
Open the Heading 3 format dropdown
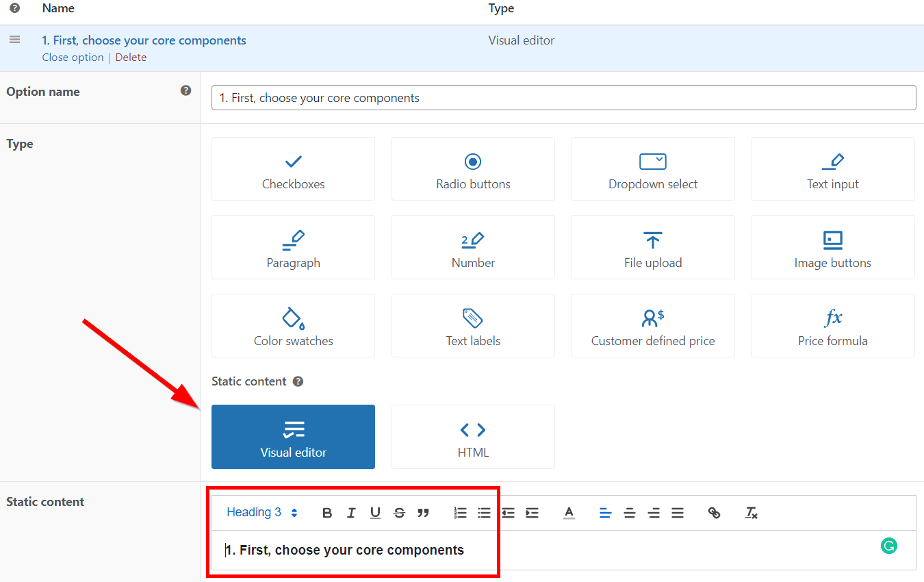[262, 512]
